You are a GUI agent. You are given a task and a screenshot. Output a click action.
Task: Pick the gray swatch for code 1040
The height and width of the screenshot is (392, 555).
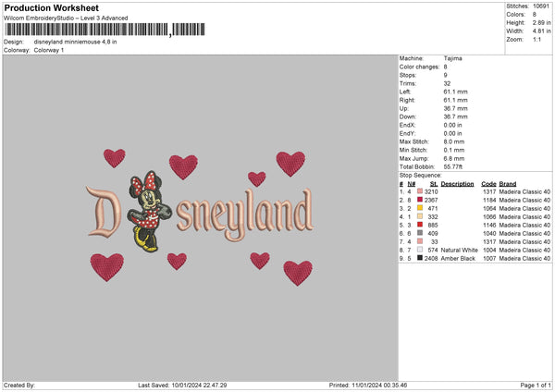[x=420, y=233]
